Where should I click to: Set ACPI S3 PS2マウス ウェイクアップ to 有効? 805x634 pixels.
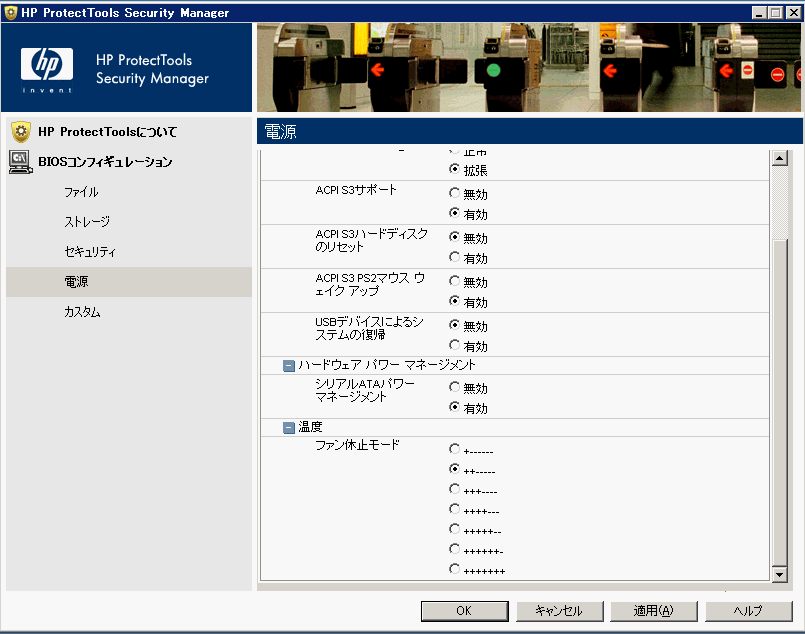tap(454, 301)
